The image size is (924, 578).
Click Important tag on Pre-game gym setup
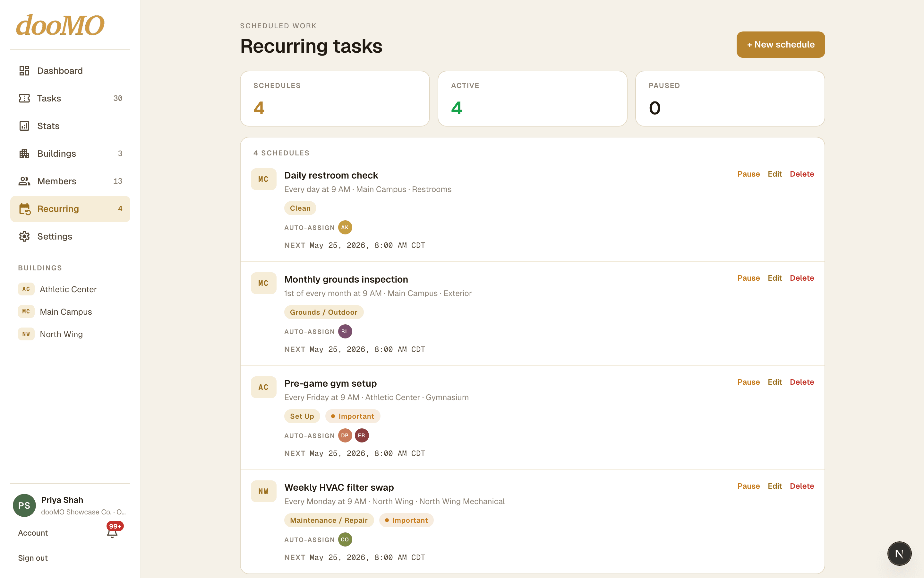click(353, 416)
